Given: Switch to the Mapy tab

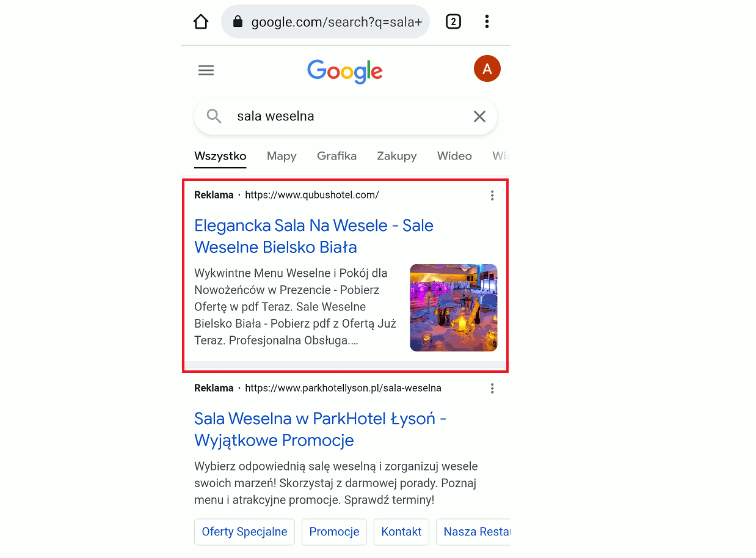Looking at the screenshot, I should [282, 156].
